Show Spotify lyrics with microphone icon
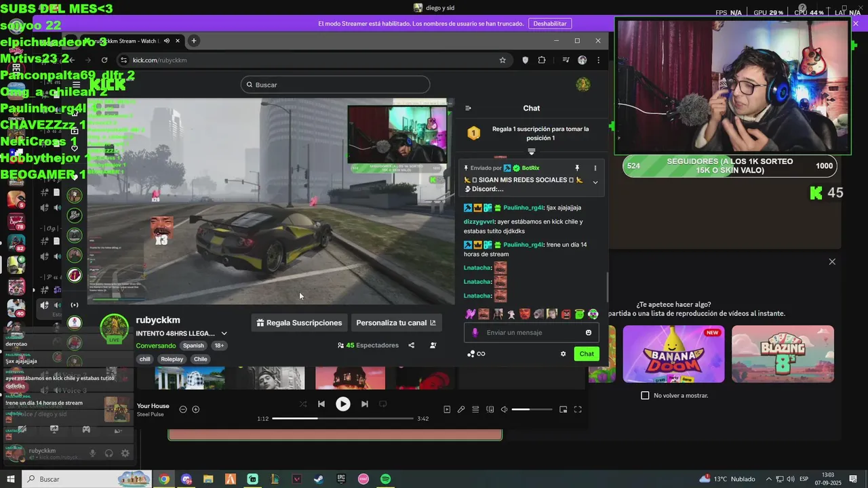Image resolution: width=868 pixels, height=488 pixels. 461,409
